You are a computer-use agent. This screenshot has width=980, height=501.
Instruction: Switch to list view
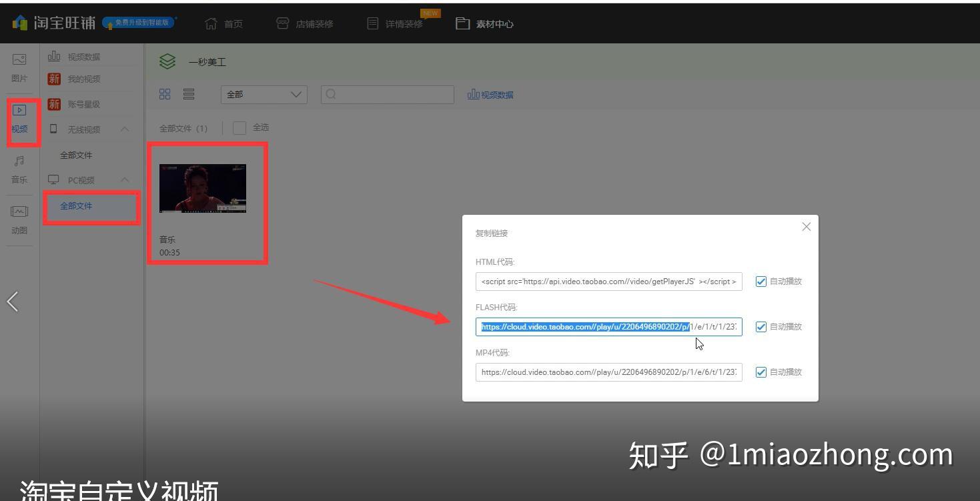tap(189, 95)
